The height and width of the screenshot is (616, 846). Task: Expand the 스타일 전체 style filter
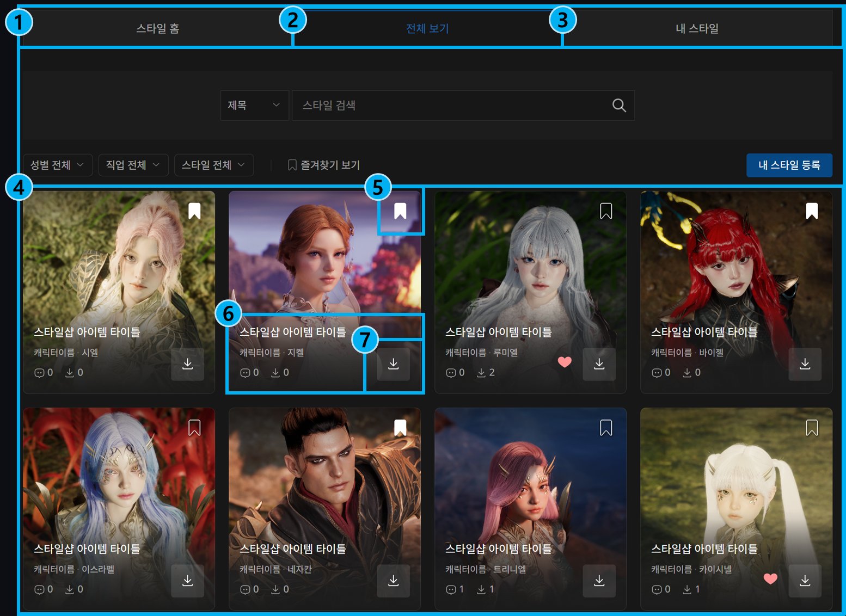tap(214, 165)
